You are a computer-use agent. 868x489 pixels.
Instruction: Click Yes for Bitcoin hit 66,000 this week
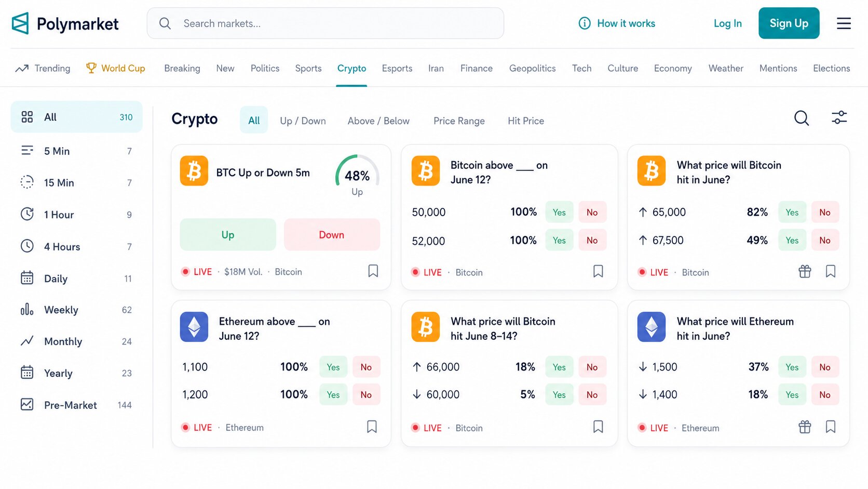coord(559,367)
